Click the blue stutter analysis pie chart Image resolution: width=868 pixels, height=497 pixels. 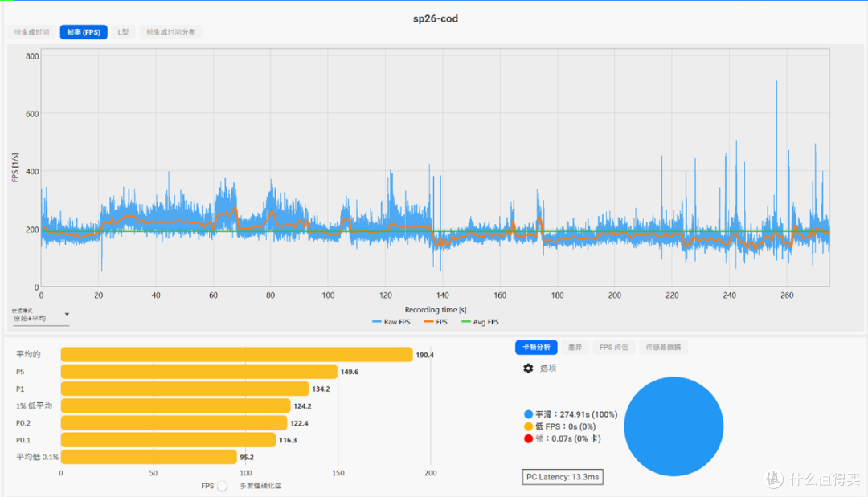674,426
